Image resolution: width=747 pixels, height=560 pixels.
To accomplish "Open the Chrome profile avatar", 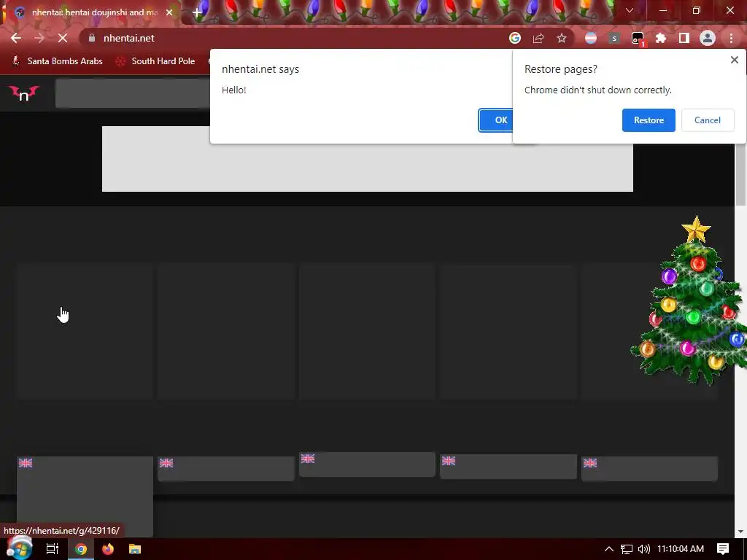I will 708,38.
